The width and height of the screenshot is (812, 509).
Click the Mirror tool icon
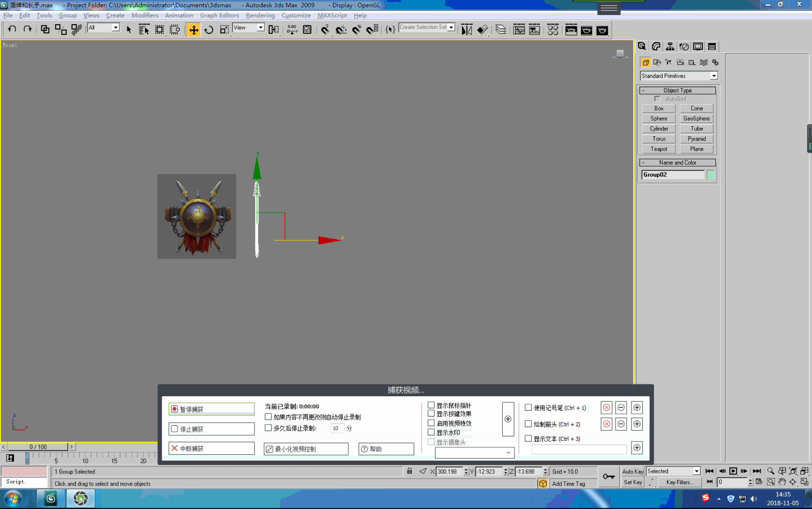click(467, 30)
